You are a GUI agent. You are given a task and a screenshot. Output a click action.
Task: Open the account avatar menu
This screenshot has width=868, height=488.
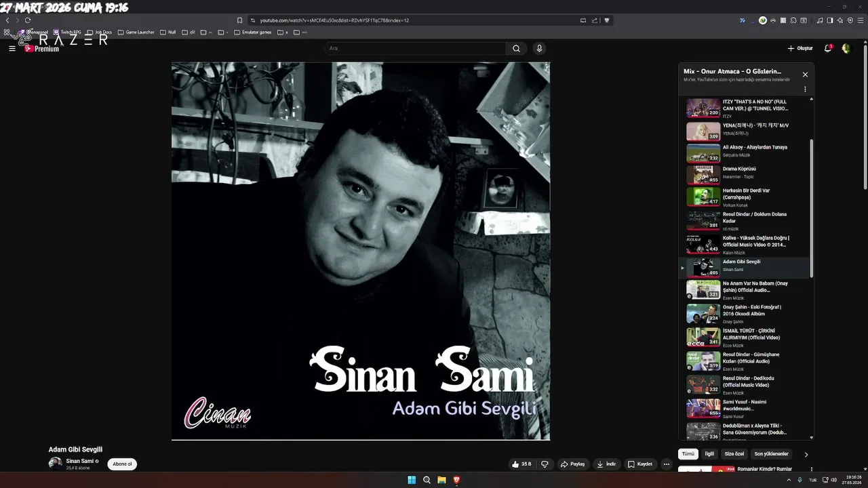[x=846, y=48]
